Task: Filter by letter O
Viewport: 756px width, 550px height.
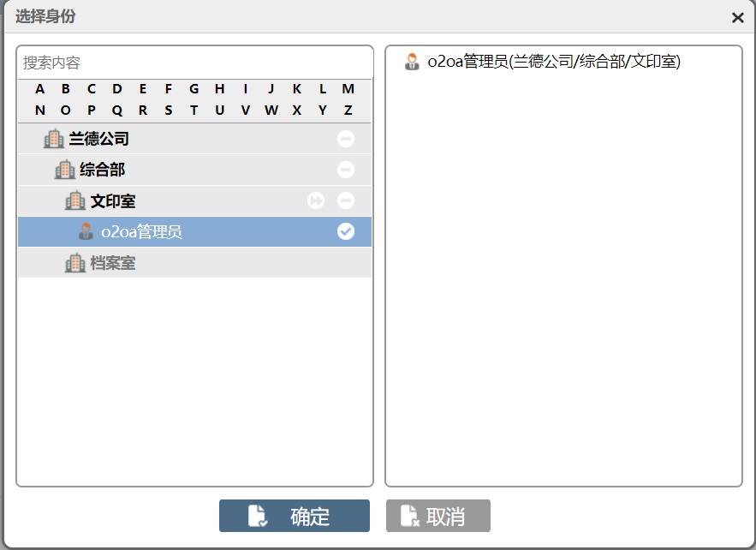Action: click(66, 111)
